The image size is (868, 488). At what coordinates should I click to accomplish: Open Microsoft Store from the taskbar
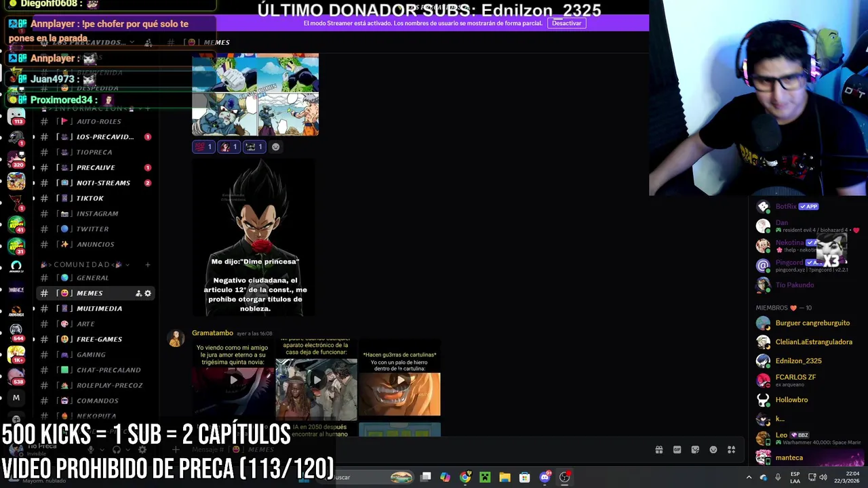(524, 477)
